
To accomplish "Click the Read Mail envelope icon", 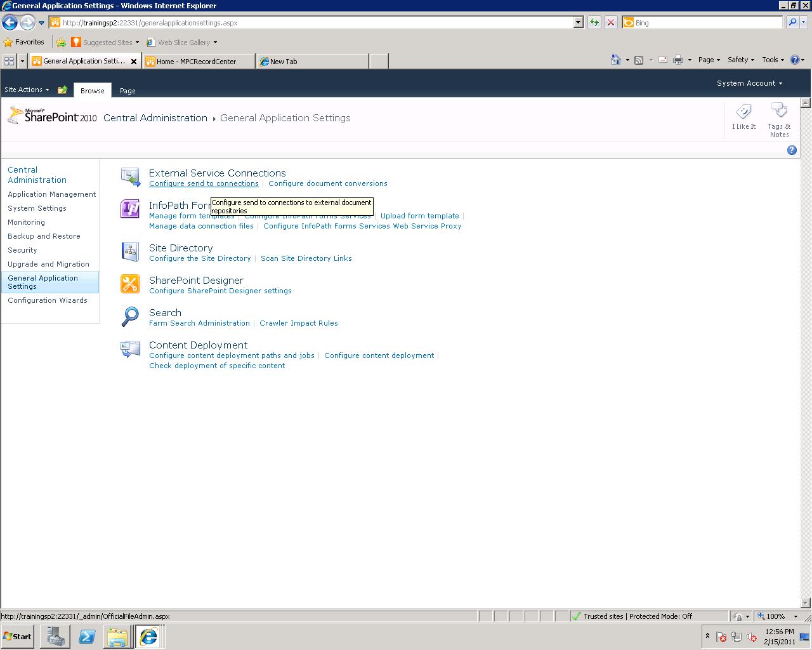I will [663, 60].
